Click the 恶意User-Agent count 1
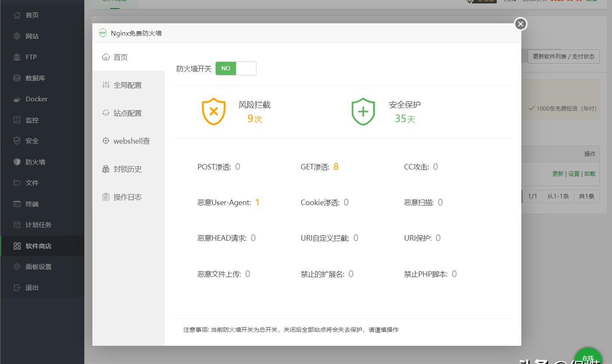Viewport: 612px width, 364px height. click(x=257, y=202)
